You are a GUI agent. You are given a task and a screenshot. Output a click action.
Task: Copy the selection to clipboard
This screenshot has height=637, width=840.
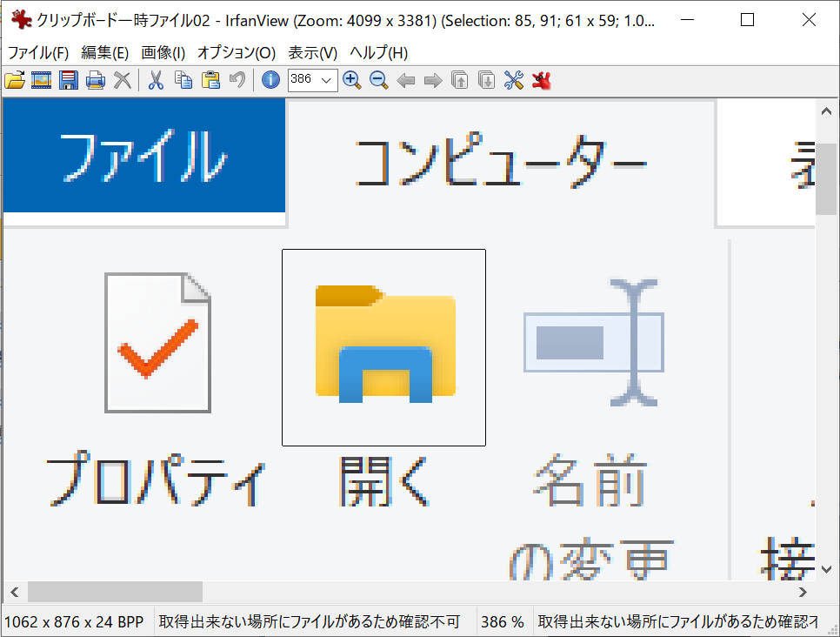pos(183,79)
